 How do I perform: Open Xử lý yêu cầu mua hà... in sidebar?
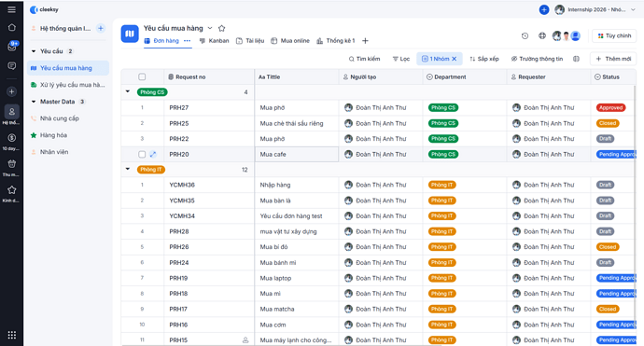coord(68,85)
